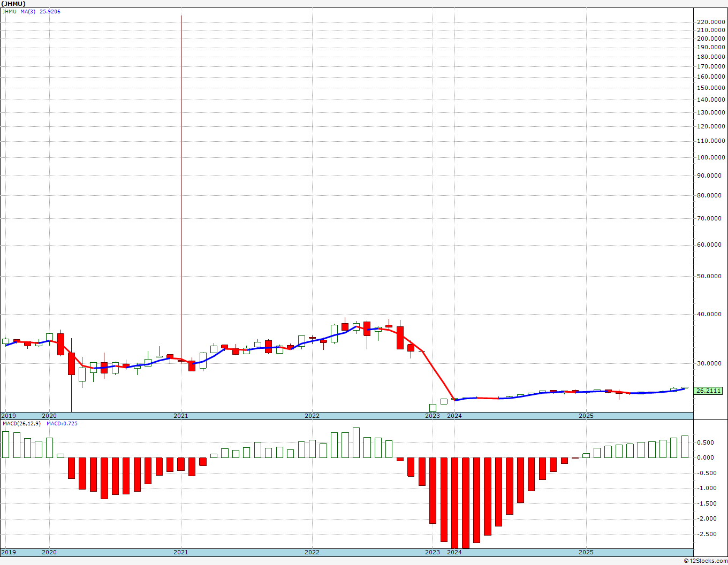728x565 pixels.
Task: Select the 180.0000 price axis label
Action: pyautogui.click(x=711, y=57)
